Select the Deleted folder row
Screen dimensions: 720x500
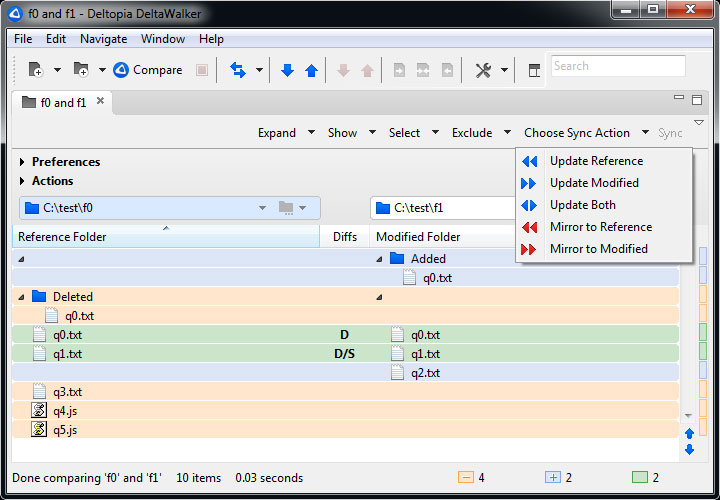click(345, 297)
